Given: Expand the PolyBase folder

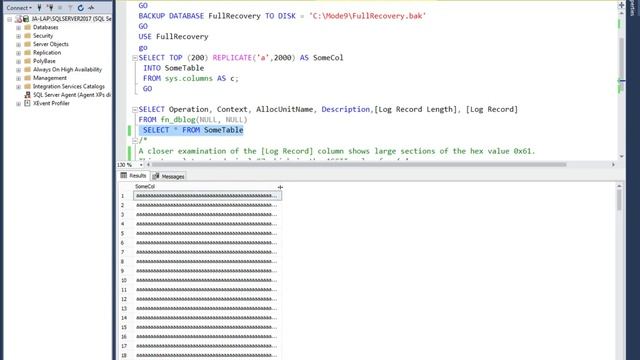Looking at the screenshot, I should click(18, 61).
